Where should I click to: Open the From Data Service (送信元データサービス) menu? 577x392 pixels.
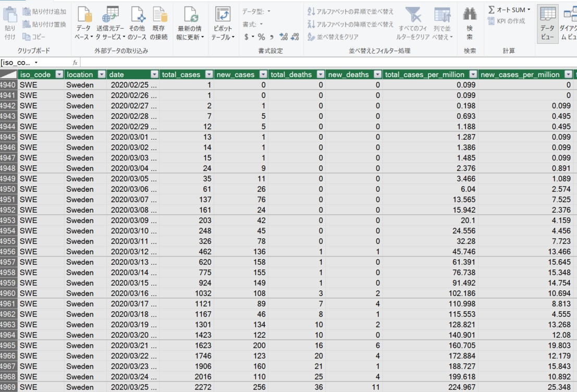point(111,23)
